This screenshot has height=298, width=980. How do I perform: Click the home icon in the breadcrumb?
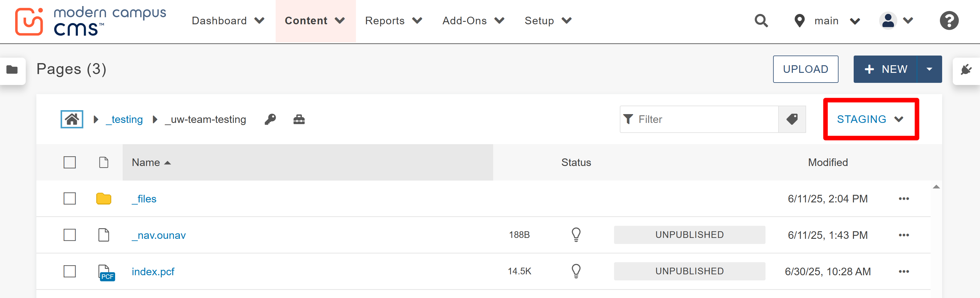71,119
